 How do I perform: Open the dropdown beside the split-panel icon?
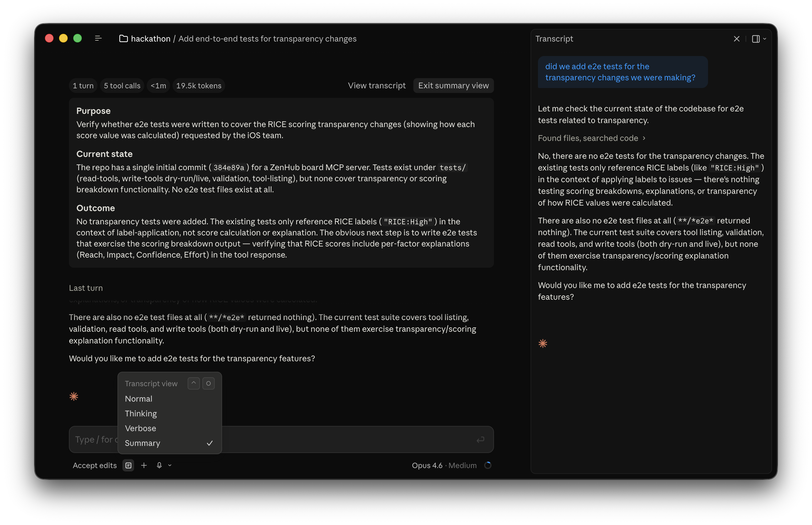click(764, 38)
